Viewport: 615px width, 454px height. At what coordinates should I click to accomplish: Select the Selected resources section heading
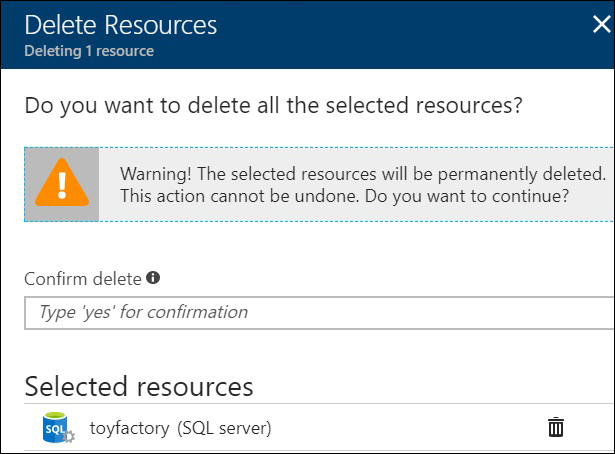click(x=139, y=387)
